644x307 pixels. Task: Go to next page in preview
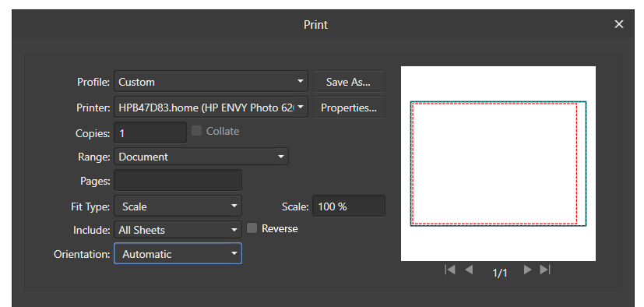pyautogui.click(x=528, y=270)
